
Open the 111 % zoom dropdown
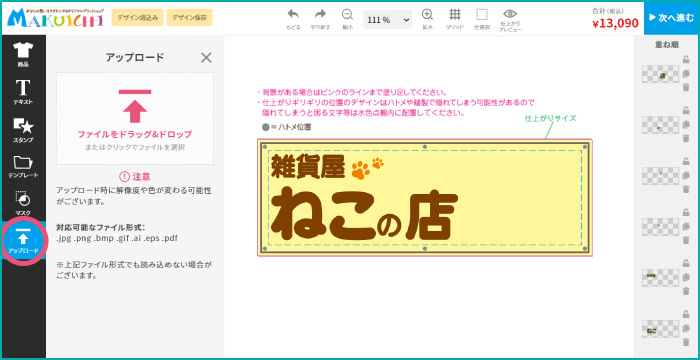(388, 20)
